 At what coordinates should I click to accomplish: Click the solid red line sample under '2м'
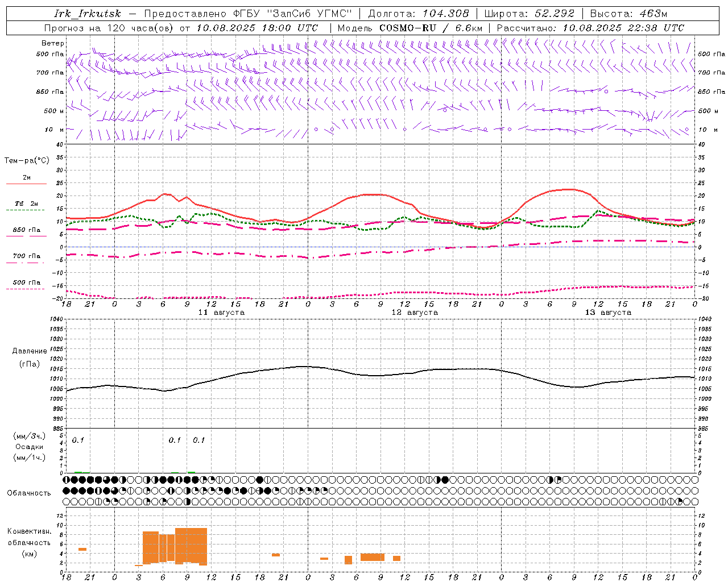click(26, 184)
